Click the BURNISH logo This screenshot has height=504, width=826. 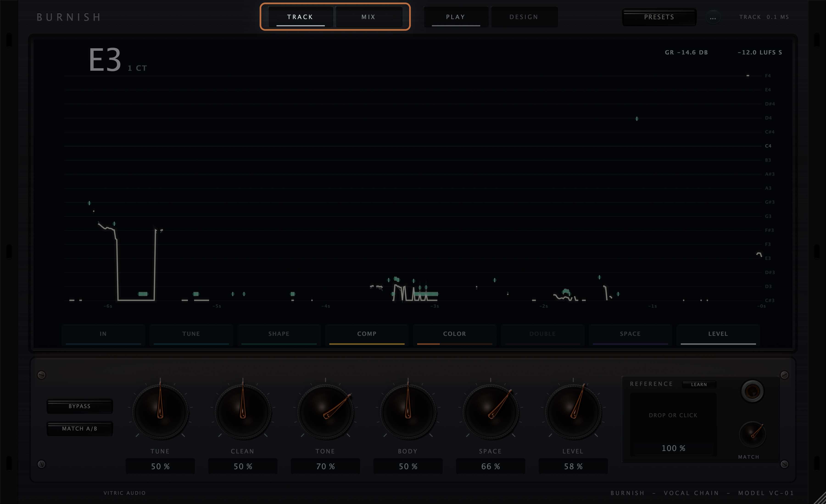click(69, 17)
